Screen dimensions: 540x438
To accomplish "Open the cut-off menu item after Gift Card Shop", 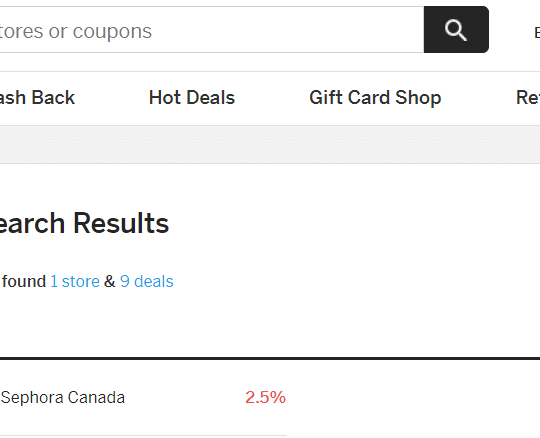I will click(528, 97).
